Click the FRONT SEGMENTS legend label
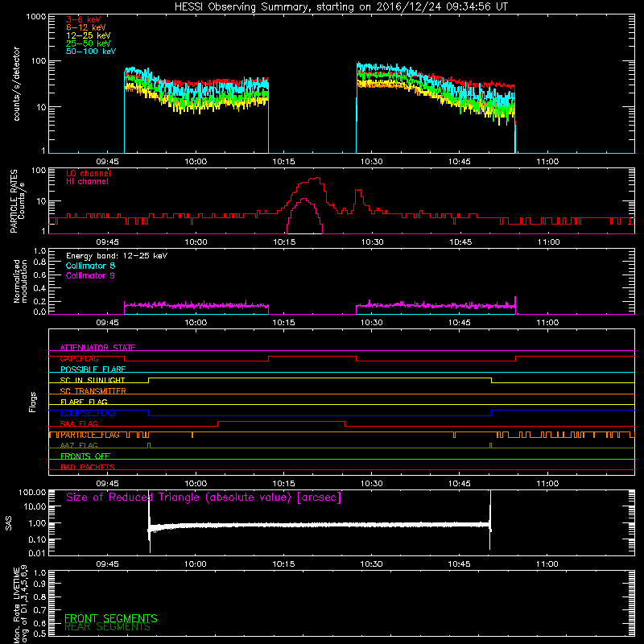The image size is (644, 644). [x=111, y=618]
